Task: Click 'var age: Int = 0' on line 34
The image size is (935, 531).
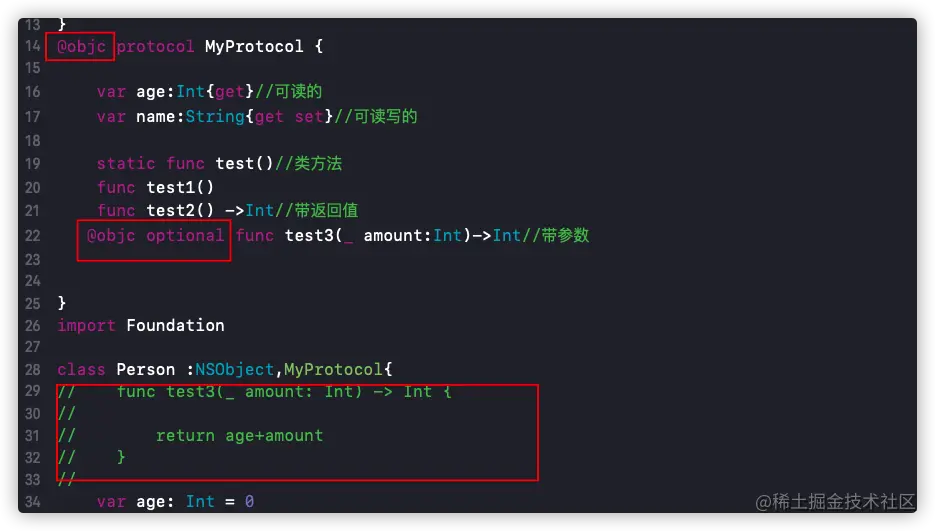Action: [175, 502]
